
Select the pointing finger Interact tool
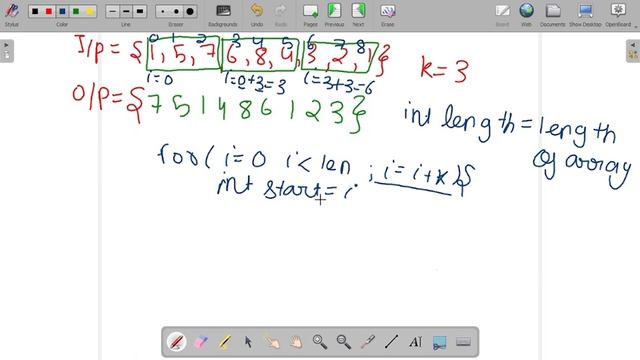(x=272, y=342)
